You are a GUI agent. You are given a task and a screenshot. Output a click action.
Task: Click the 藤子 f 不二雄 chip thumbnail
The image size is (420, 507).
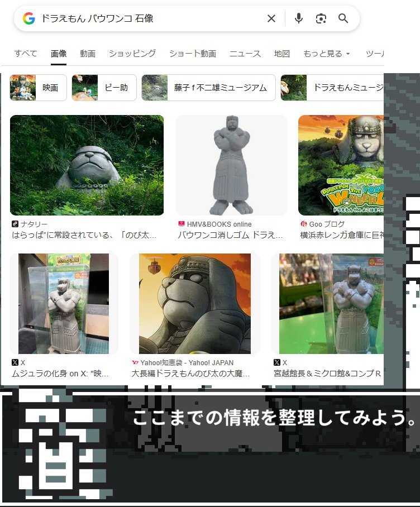[155, 88]
